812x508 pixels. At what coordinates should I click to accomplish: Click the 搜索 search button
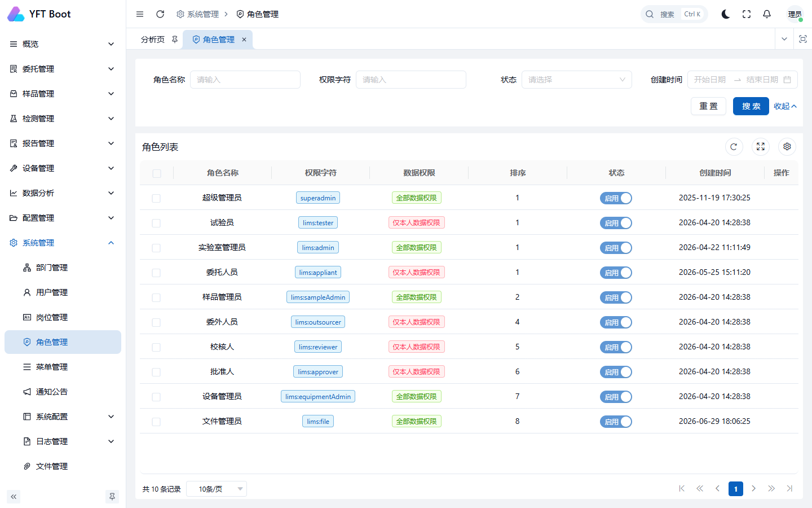(x=751, y=106)
